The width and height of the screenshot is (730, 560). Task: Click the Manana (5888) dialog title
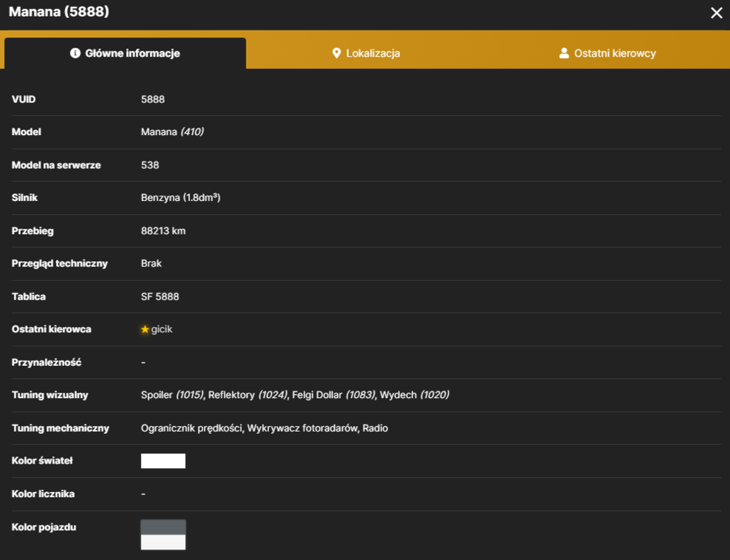click(59, 12)
